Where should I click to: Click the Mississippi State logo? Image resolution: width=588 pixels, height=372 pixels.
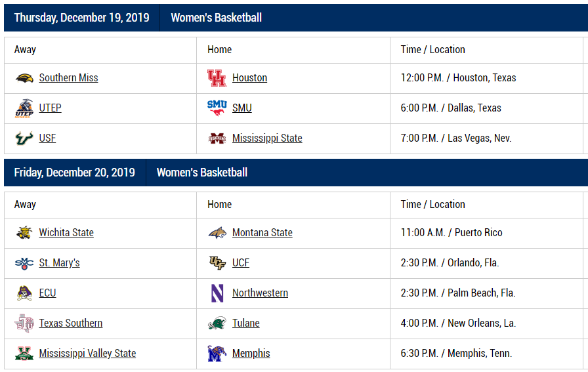pos(217,138)
